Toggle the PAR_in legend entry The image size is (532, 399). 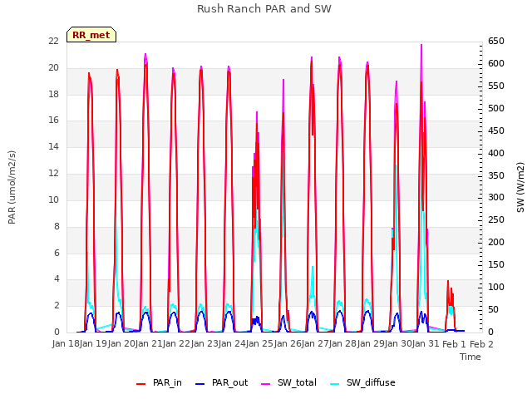point(159,382)
